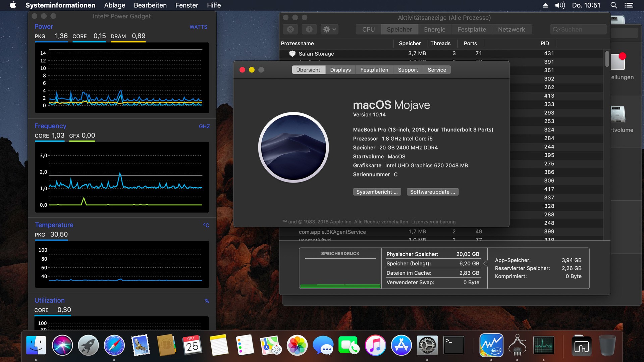The width and height of the screenshot is (644, 362).
Task: Open the Intel Power Gadget dock icon
Action: [491, 345]
